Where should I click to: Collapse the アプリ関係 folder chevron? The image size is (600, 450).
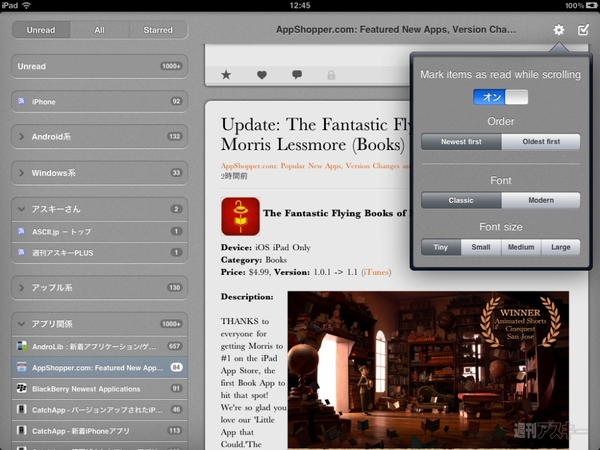[x=21, y=324]
